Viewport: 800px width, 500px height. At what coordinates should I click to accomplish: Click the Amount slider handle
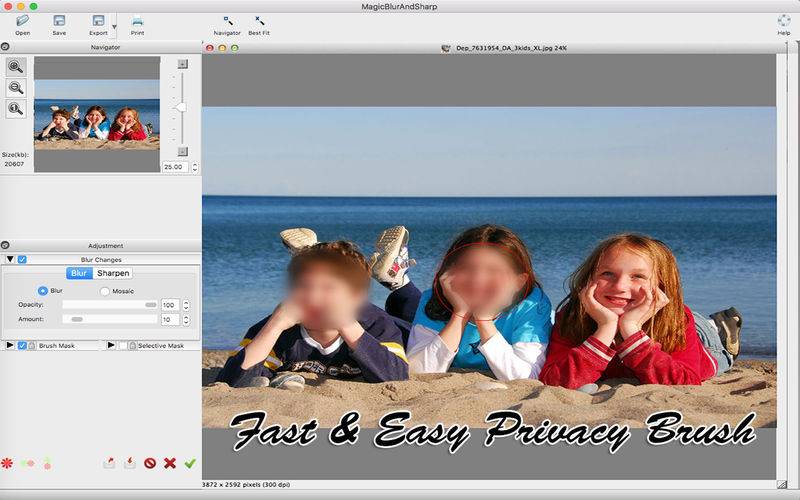click(x=77, y=319)
